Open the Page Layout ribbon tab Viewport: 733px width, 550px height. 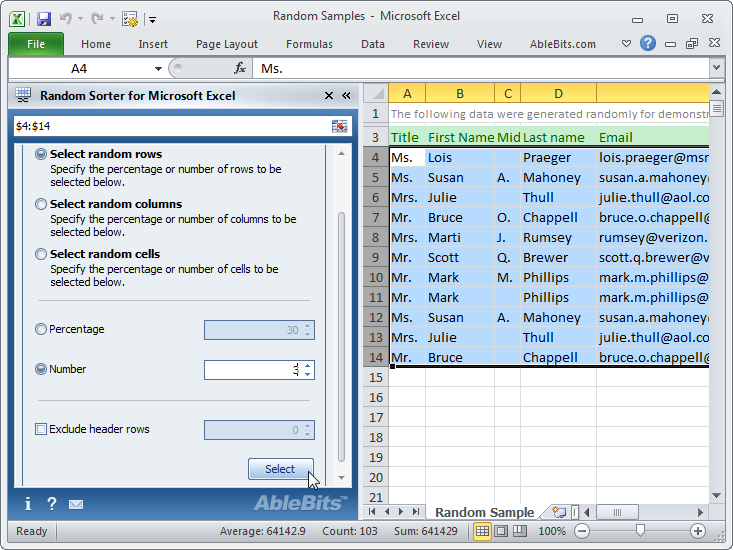[x=227, y=44]
